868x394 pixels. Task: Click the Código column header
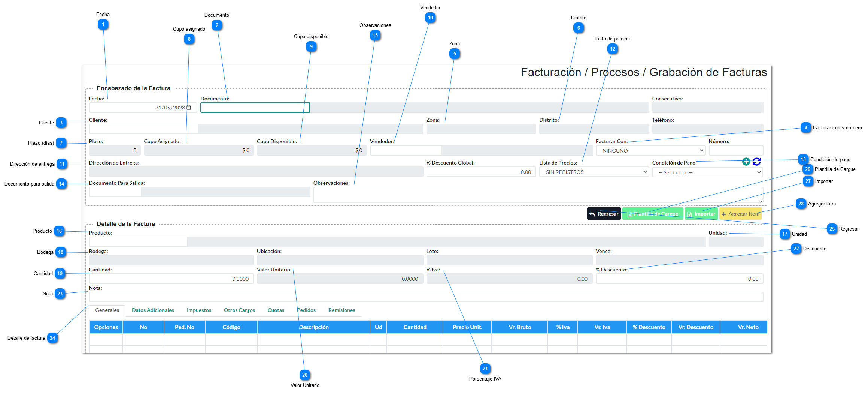(x=231, y=327)
